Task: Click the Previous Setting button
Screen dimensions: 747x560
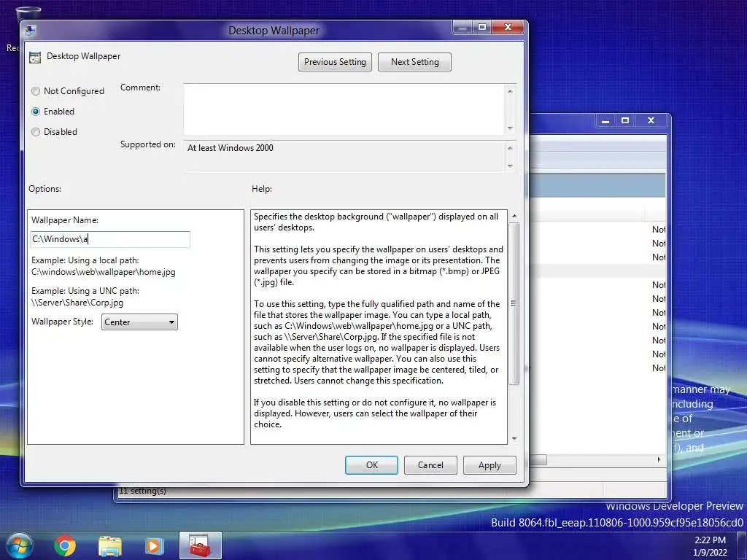Action: tap(335, 62)
